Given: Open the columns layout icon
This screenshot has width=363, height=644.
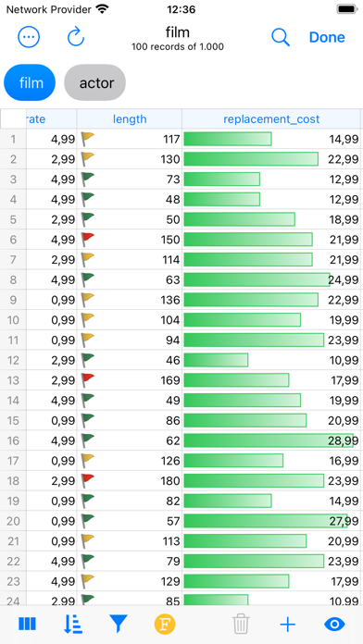Looking at the screenshot, I should (28, 625).
